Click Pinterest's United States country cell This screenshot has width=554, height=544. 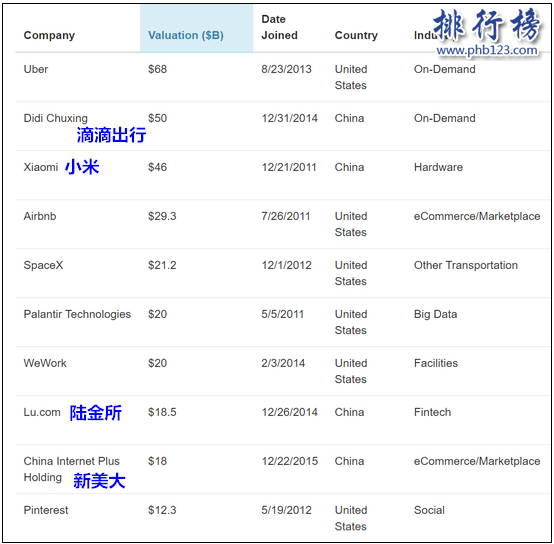[351, 518]
